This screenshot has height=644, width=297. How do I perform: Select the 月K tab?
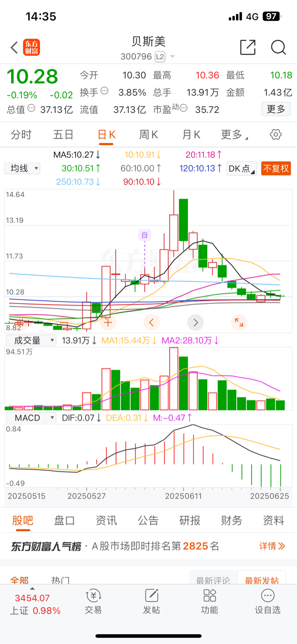point(191,135)
